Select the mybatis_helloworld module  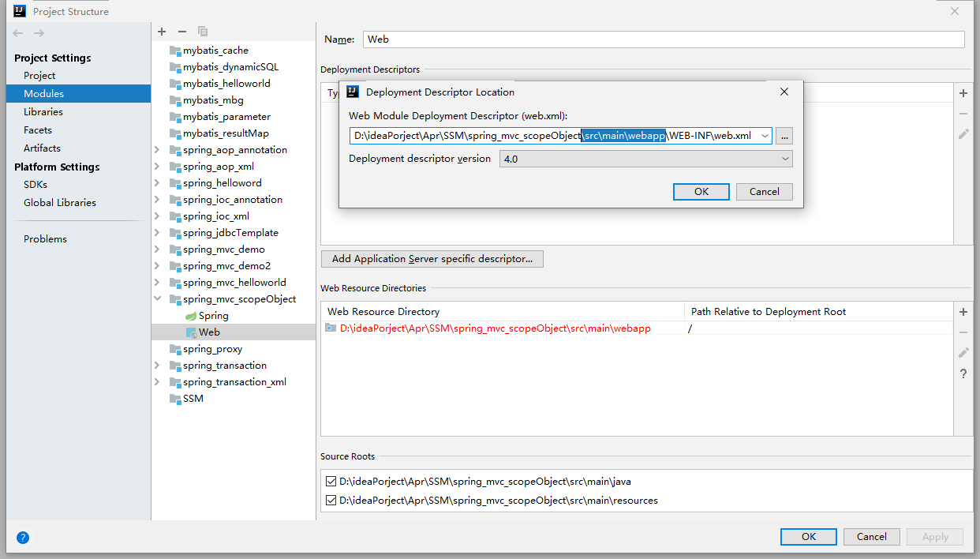(x=226, y=84)
